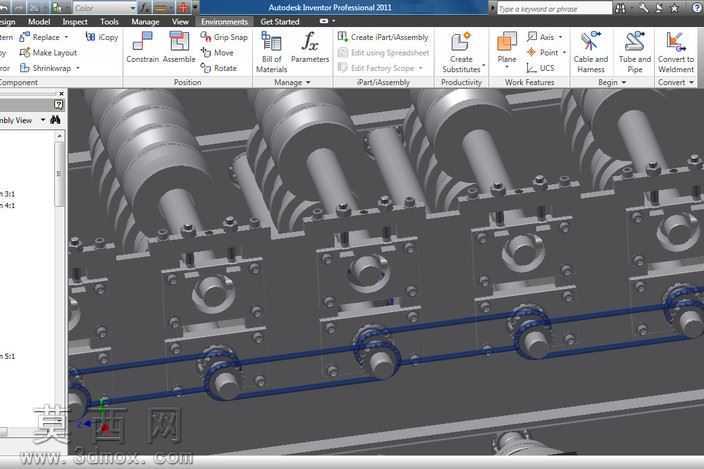
Task: Open the Get Started tab
Action: (x=280, y=22)
